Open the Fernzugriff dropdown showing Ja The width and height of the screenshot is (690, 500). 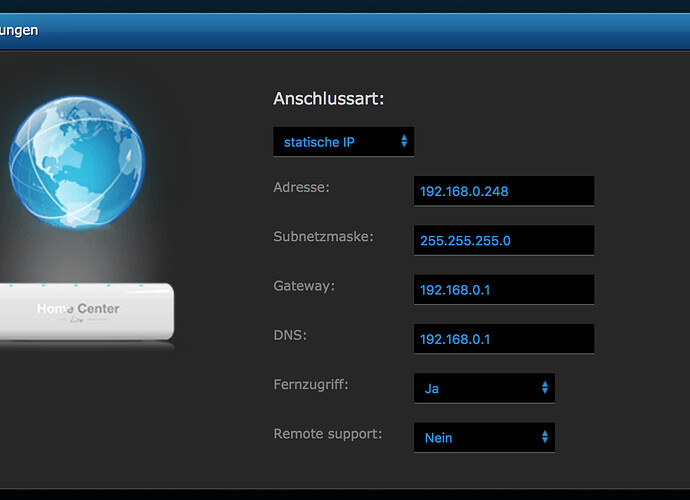pos(484,388)
